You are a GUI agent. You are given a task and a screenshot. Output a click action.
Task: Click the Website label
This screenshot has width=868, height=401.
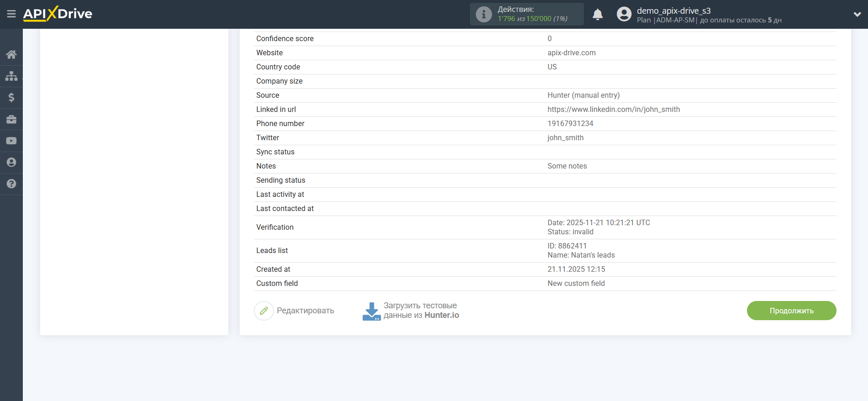click(x=269, y=53)
